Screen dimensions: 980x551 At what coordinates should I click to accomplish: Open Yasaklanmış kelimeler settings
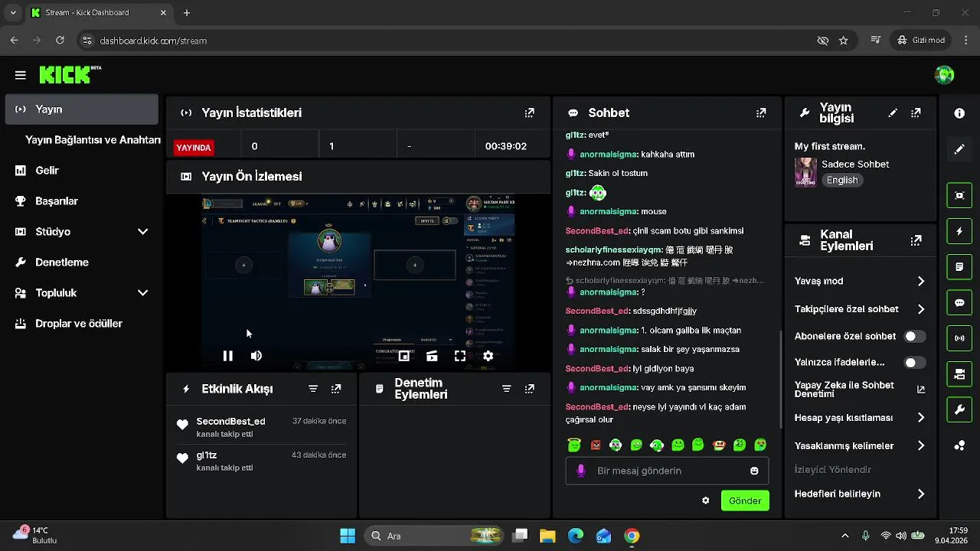coord(860,445)
